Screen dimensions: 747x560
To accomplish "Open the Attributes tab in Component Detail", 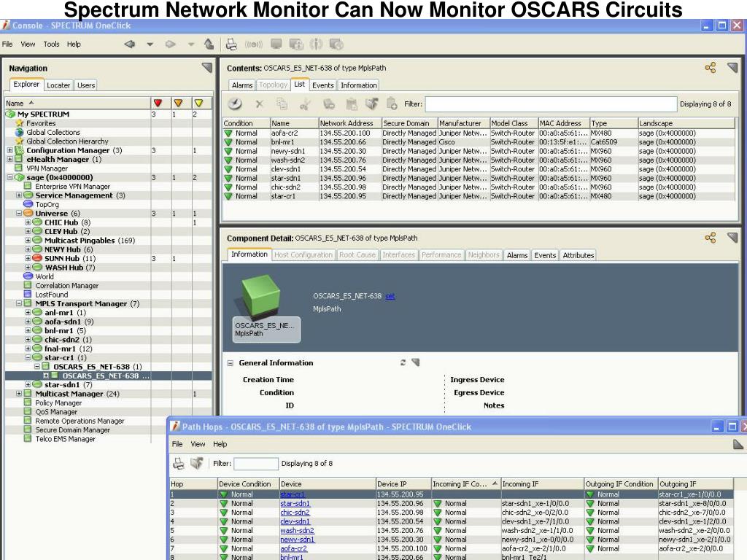I will coord(578,255).
